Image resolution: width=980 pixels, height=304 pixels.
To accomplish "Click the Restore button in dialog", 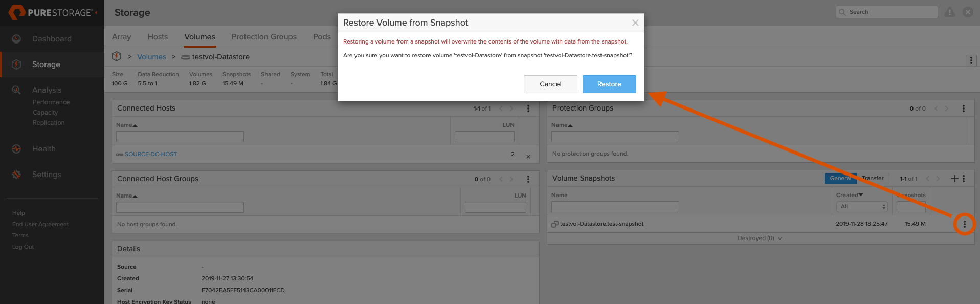I will click(x=609, y=84).
